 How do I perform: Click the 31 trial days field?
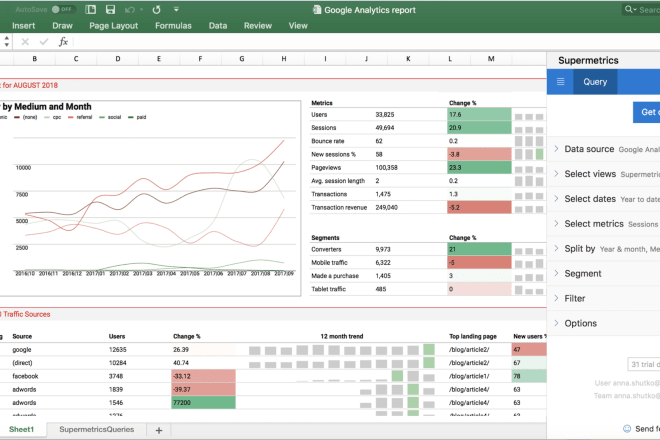tap(644, 364)
